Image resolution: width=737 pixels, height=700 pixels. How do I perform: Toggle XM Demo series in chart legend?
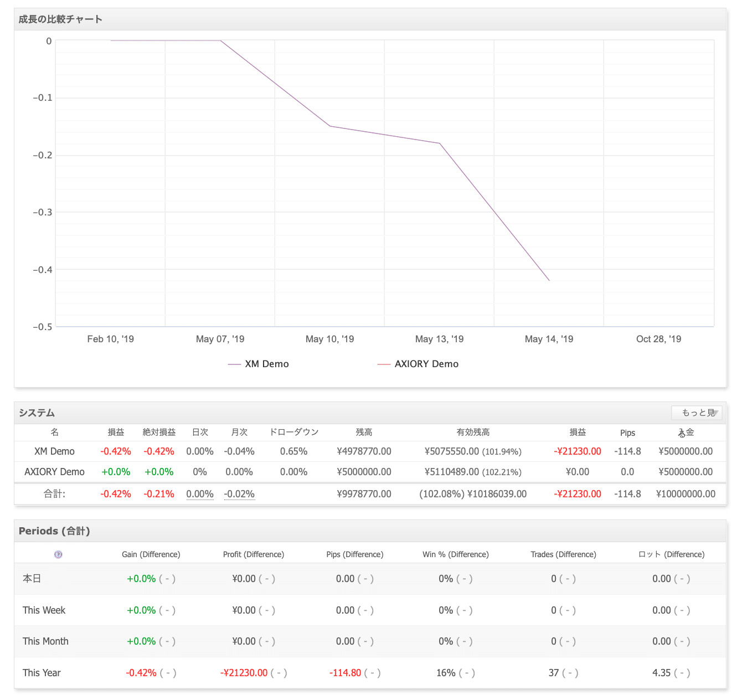click(x=259, y=364)
